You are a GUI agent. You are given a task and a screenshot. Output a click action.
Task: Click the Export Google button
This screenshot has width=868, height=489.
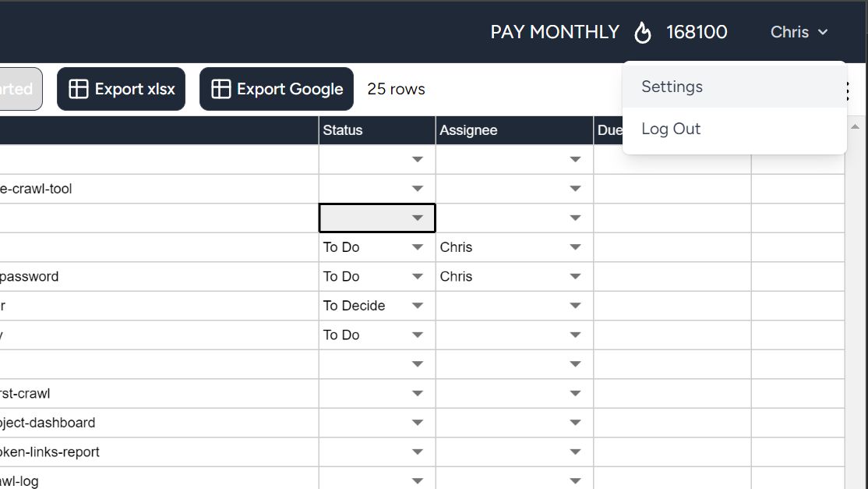click(x=277, y=89)
